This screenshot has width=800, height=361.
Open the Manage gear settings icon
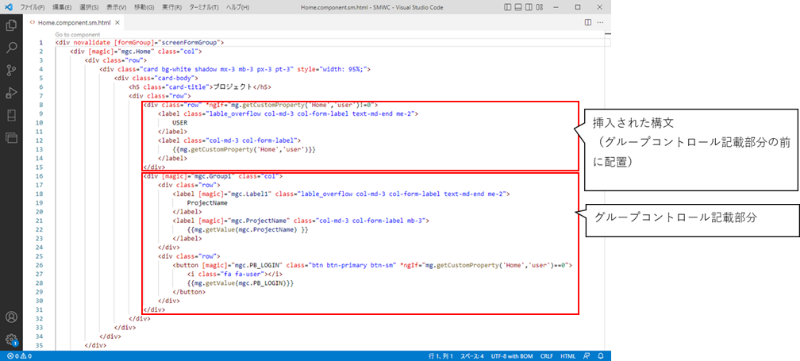pyautogui.click(x=11, y=339)
